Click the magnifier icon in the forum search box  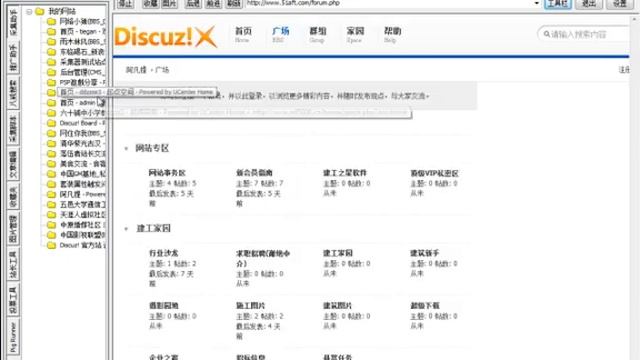[547, 34]
